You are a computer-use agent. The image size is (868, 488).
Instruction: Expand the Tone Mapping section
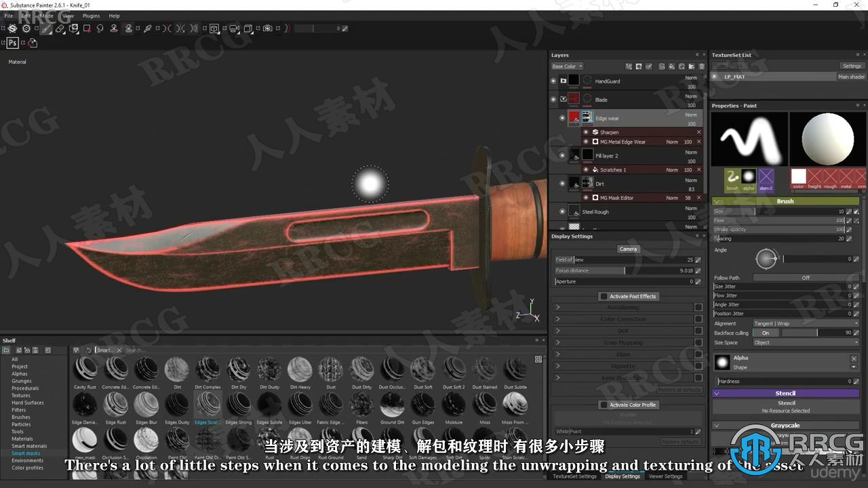point(557,342)
